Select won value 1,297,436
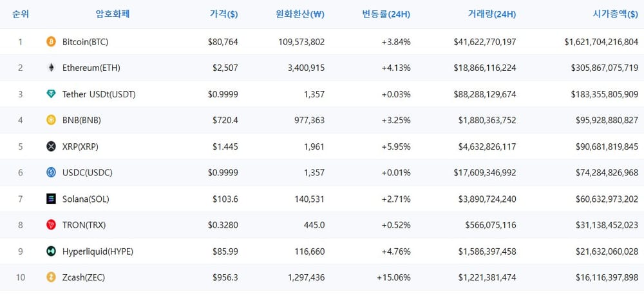Screen dimensions: 644x296 (x=306, y=277)
